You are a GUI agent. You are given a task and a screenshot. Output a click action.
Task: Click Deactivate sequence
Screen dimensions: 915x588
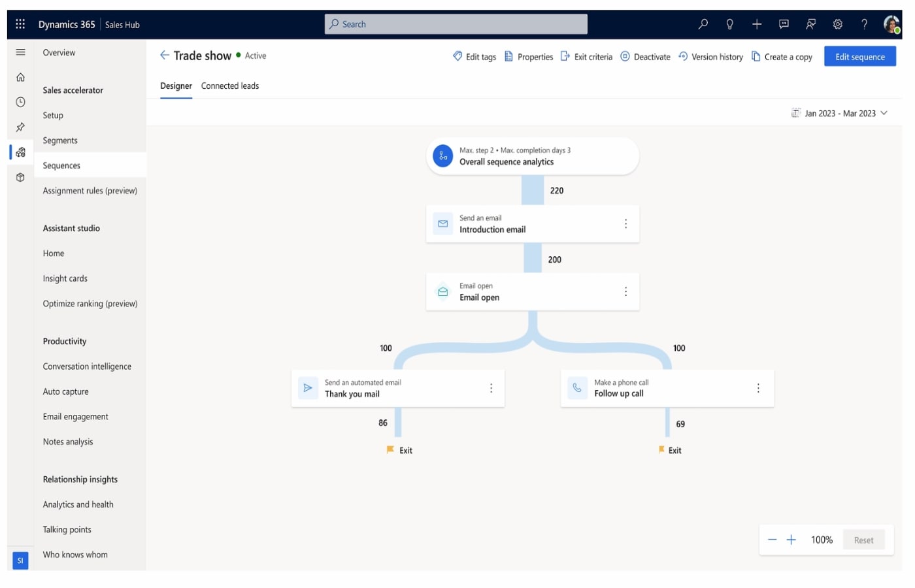[x=645, y=57]
